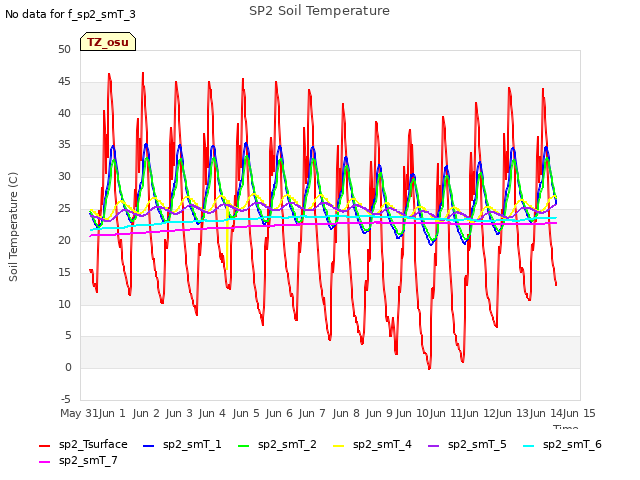Click the Jun 7 x-axis tick label
The width and height of the screenshot is (640, 480).
point(312,413)
